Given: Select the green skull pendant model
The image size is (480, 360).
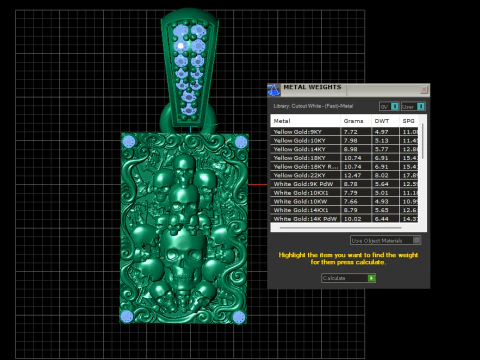Looking at the screenshot, I should coord(184,229).
